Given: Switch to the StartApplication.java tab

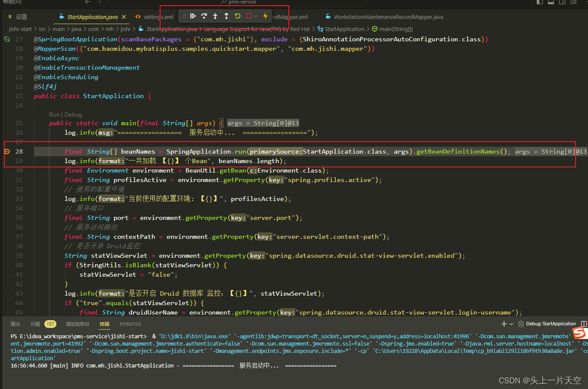Looking at the screenshot, I should click(x=92, y=17).
